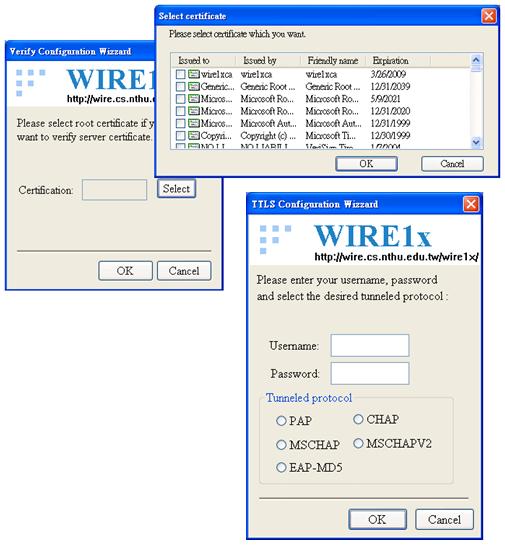The height and width of the screenshot is (556, 505).
Task: Select the EAP-MD5 tunneled protocol
Action: (281, 467)
